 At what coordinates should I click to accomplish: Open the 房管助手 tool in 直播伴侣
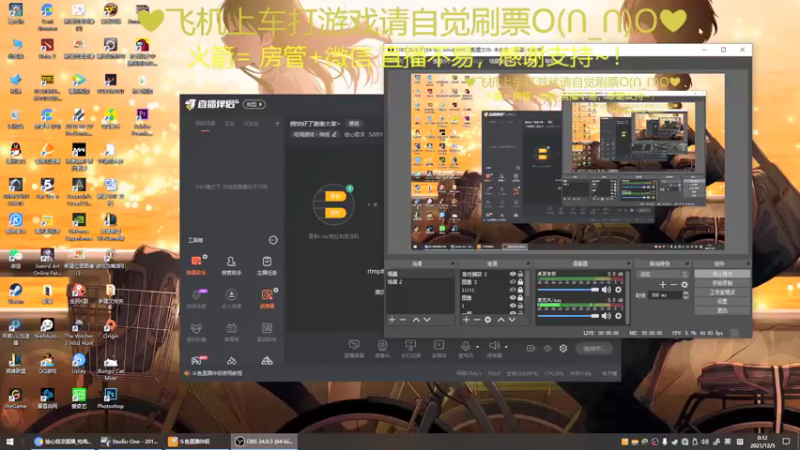pos(231,265)
